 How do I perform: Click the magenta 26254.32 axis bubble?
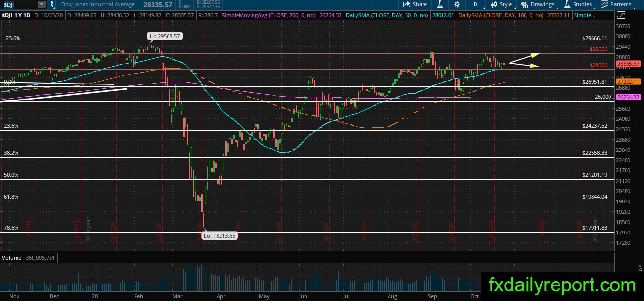tap(627, 97)
